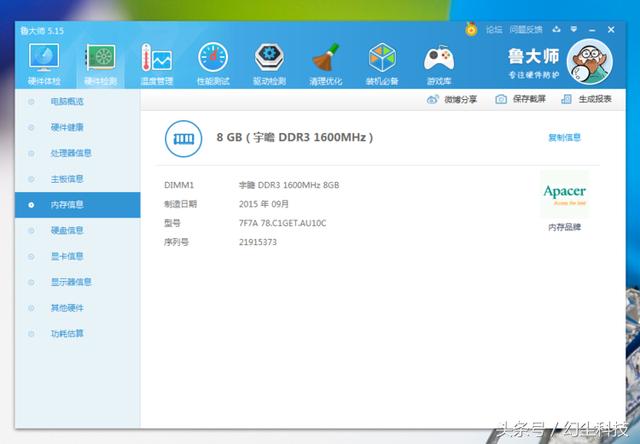Open 温度管理 thermometer icon
The height and width of the screenshot is (444, 640).
click(x=157, y=58)
